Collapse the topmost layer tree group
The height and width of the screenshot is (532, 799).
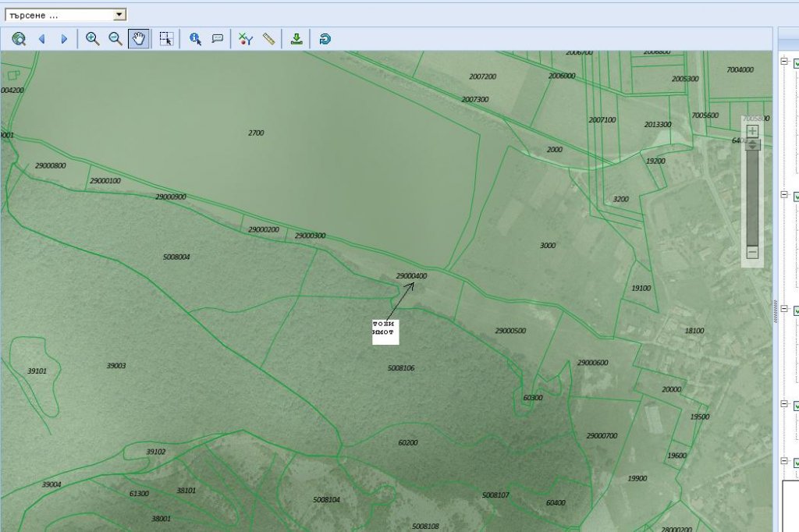[x=785, y=64]
